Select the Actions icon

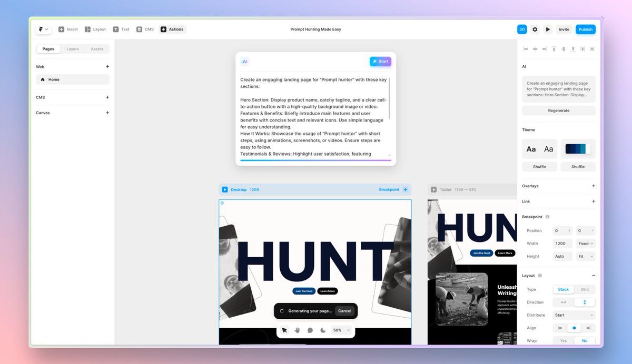164,29
